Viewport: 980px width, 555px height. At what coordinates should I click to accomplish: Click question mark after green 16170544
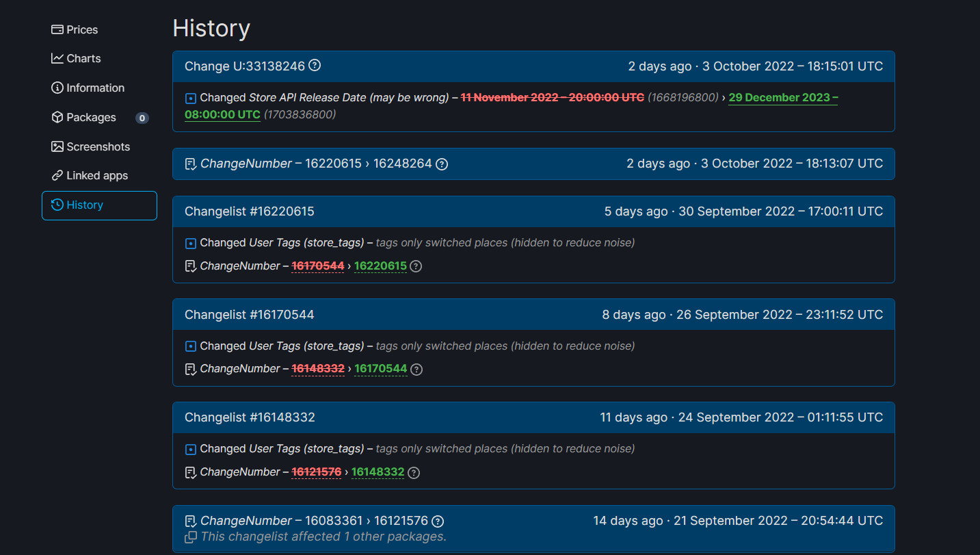(416, 369)
